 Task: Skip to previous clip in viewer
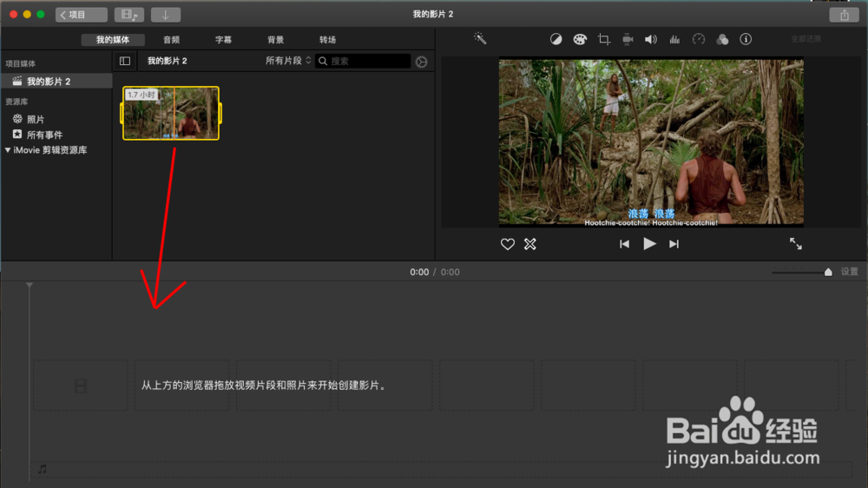[x=624, y=244]
